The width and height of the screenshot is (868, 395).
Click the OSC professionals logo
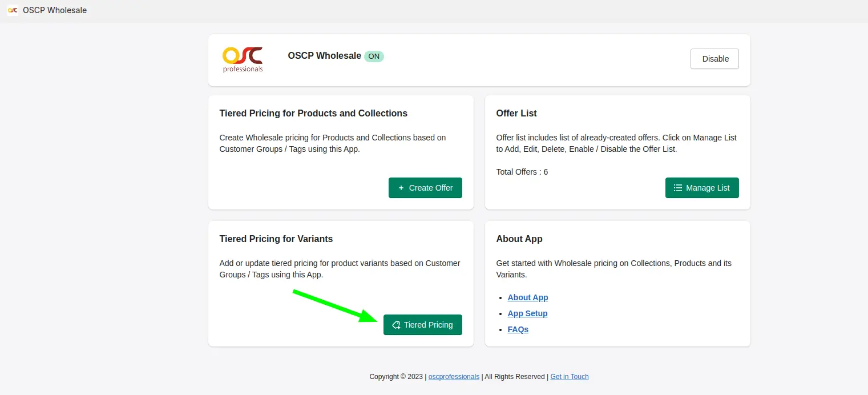point(243,60)
